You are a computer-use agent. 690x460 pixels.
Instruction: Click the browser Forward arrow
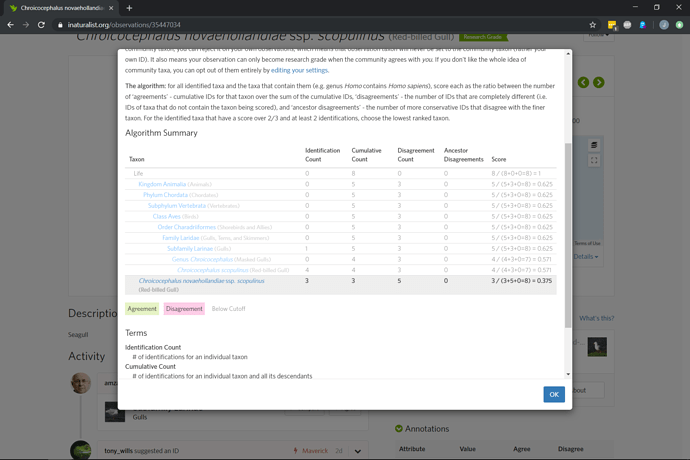coord(26,25)
